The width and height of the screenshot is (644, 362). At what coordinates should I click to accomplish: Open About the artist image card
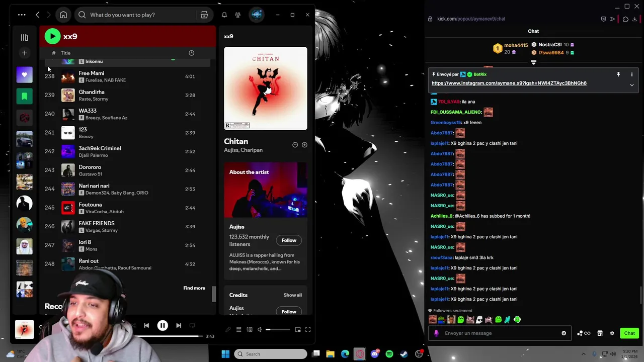[x=266, y=190]
